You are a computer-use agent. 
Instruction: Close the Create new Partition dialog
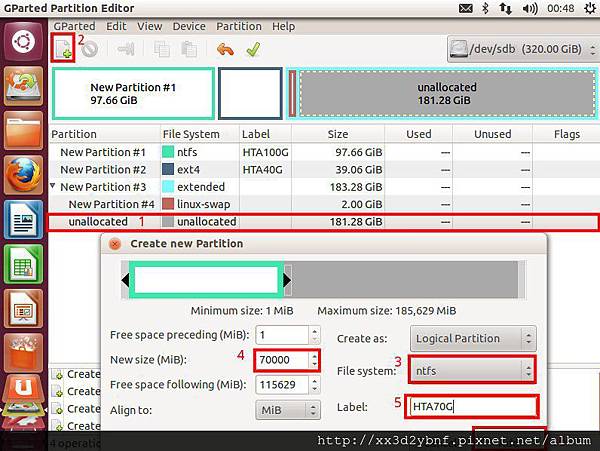pos(115,244)
